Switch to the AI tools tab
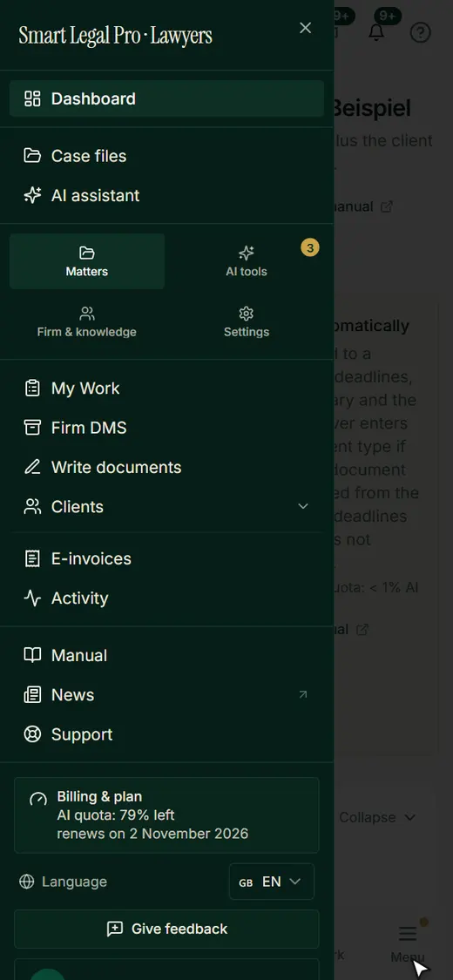Viewport: 453px width, 980px height. (247, 261)
